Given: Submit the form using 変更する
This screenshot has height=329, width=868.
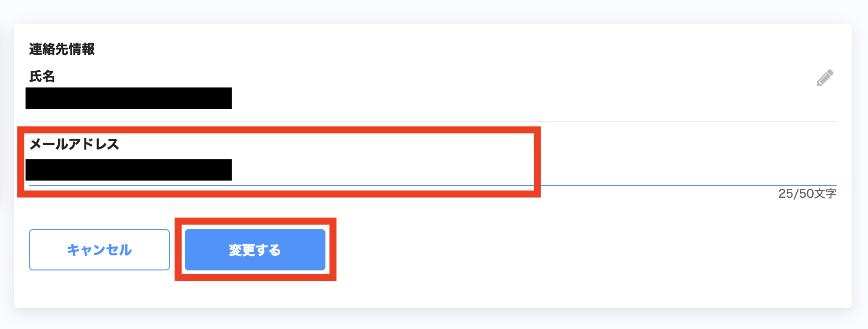Looking at the screenshot, I should click(x=255, y=250).
